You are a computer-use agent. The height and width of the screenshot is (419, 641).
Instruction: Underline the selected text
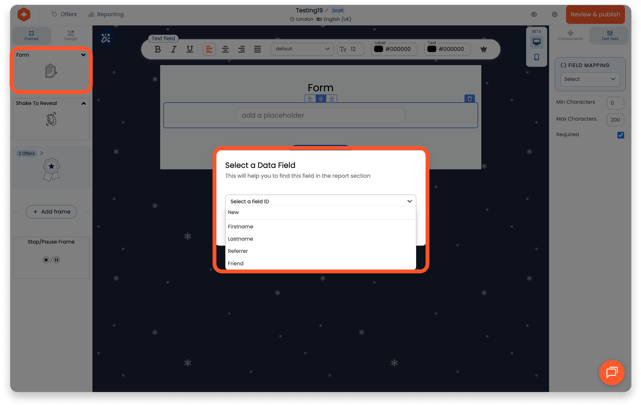pos(189,49)
